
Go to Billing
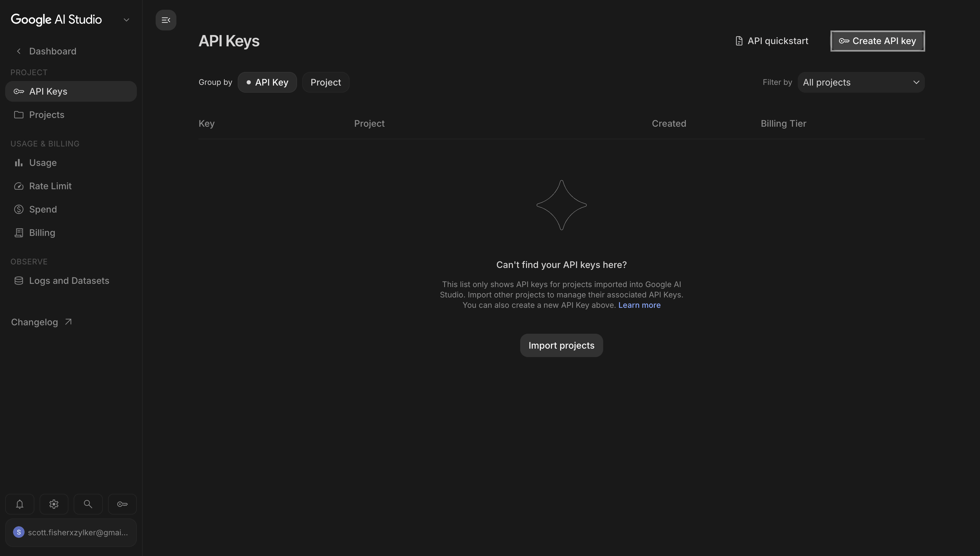point(71,233)
